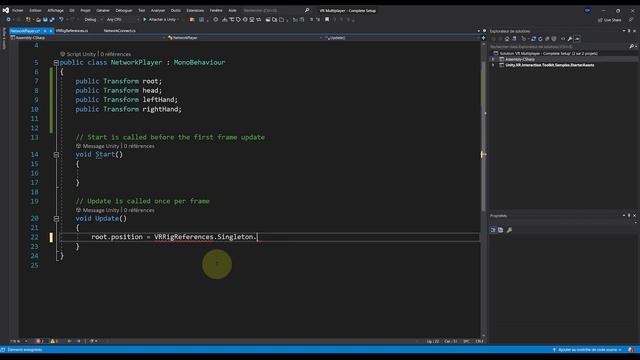Collapse the Start method outline
The height and width of the screenshot is (360, 640).
click(x=56, y=155)
